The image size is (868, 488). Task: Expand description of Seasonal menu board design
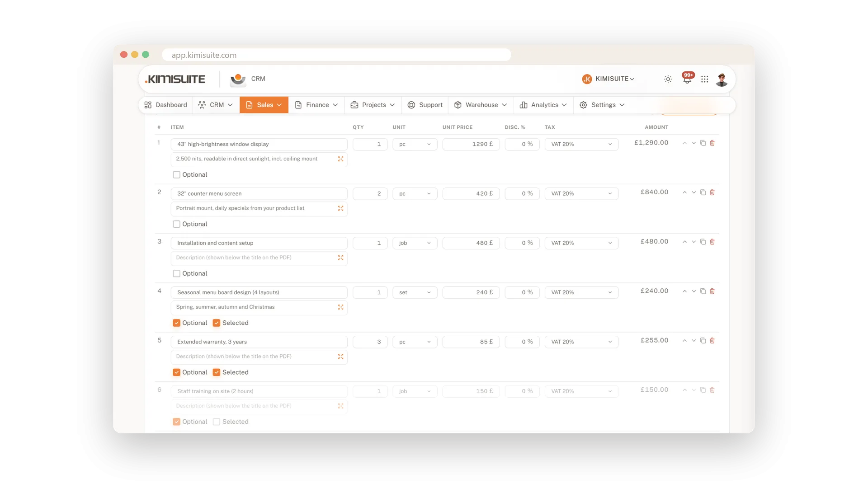click(x=340, y=307)
